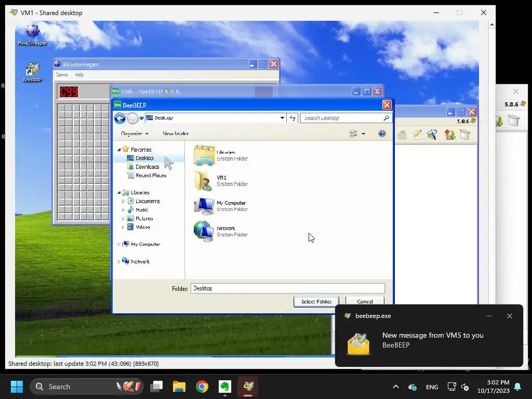The image size is (532, 399).
Task: Click the Folder name input field
Action: pyautogui.click(x=287, y=288)
